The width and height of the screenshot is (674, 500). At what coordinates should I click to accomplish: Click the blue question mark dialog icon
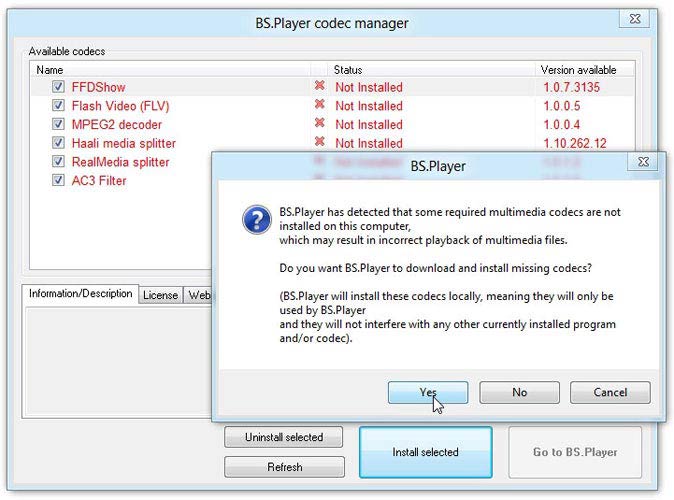point(256,219)
